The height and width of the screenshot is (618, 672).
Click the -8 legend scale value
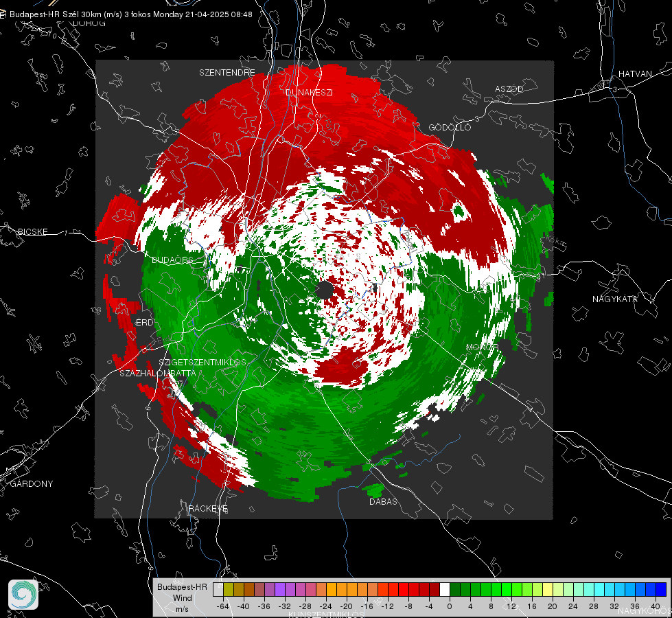pos(408,606)
